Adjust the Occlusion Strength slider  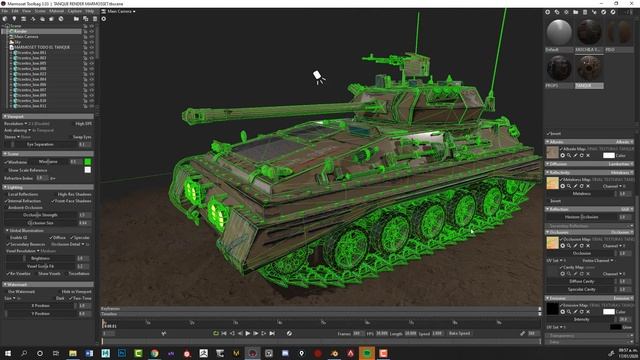click(x=41, y=215)
